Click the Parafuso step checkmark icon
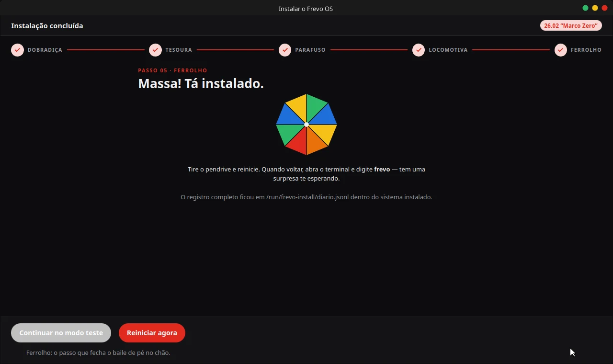613x364 pixels. click(x=285, y=50)
